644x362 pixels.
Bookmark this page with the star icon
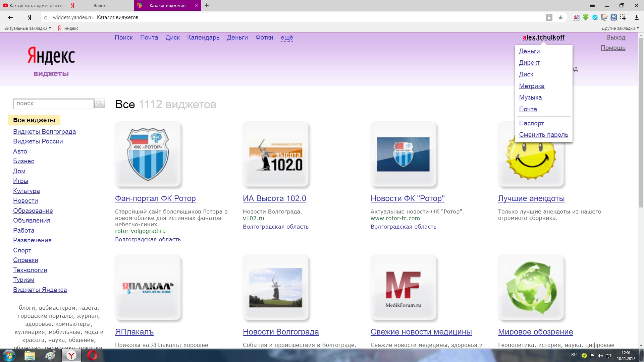click(560, 17)
